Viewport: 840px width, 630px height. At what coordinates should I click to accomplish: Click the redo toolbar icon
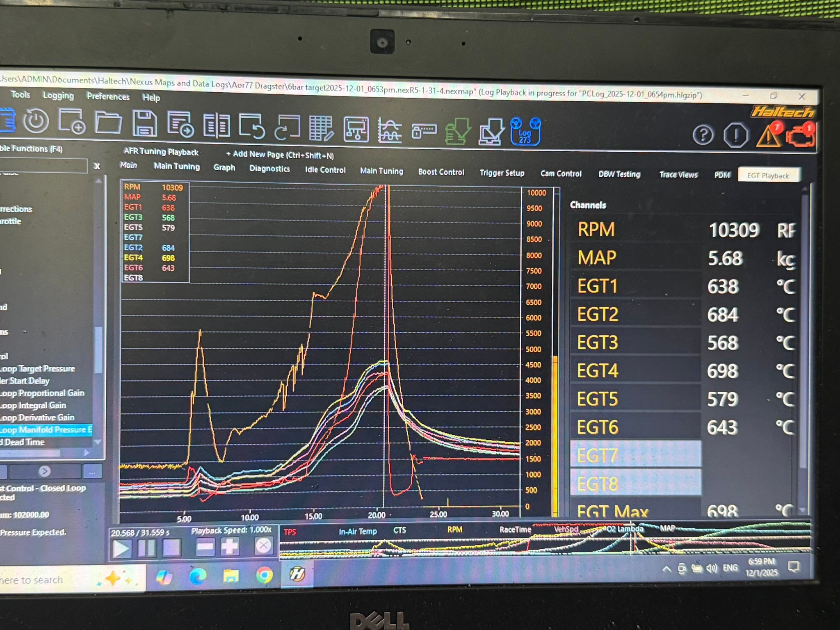point(287,128)
